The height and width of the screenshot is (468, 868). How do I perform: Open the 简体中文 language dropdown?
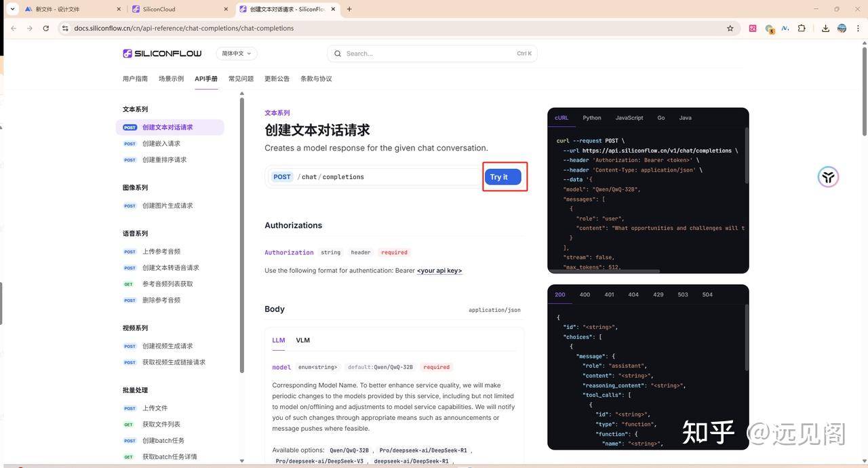237,54
